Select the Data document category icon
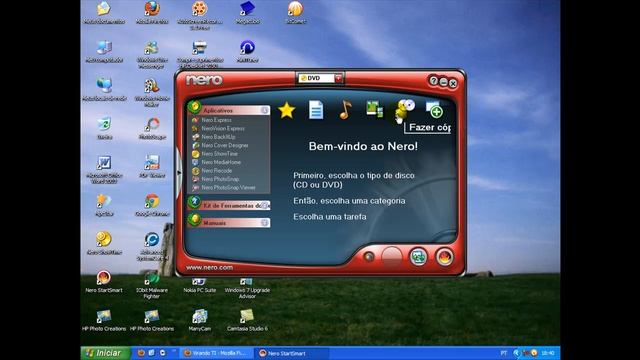 click(316, 110)
